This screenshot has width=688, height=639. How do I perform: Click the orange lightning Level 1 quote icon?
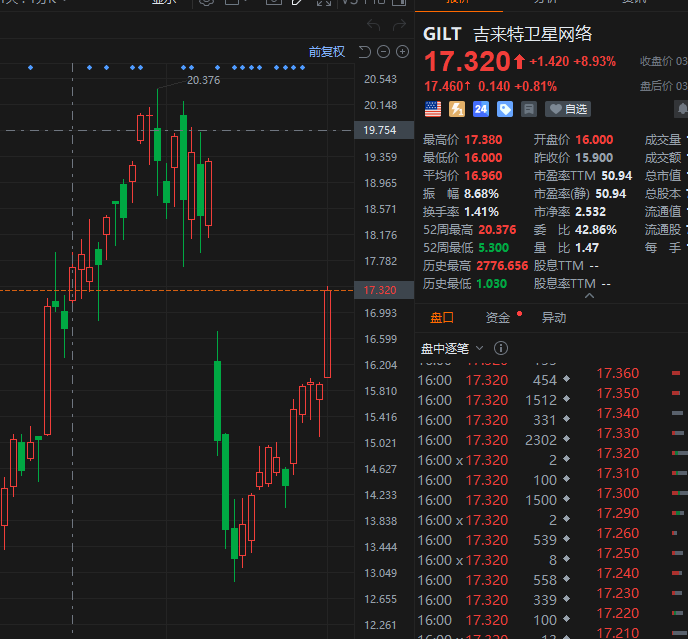point(457,109)
